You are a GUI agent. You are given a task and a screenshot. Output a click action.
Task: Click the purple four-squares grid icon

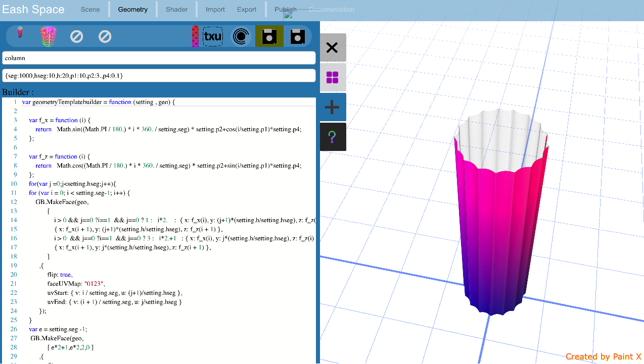coord(332,77)
